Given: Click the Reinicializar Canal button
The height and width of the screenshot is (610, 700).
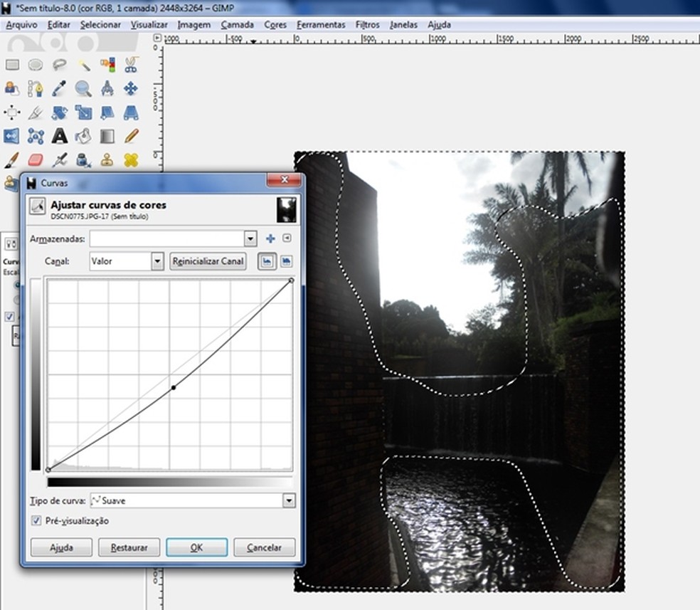Looking at the screenshot, I should click(x=208, y=261).
